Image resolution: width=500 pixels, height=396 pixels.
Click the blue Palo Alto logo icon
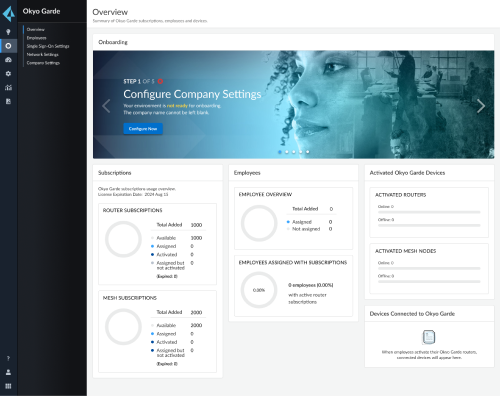click(x=9, y=14)
